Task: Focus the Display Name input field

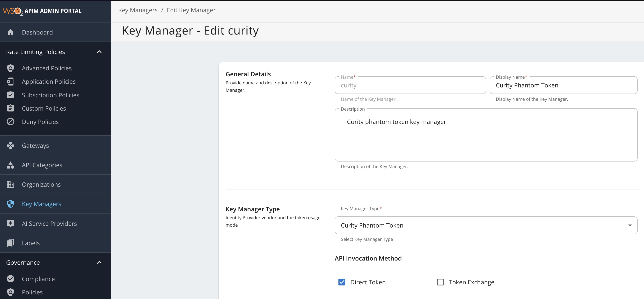Action: click(563, 85)
